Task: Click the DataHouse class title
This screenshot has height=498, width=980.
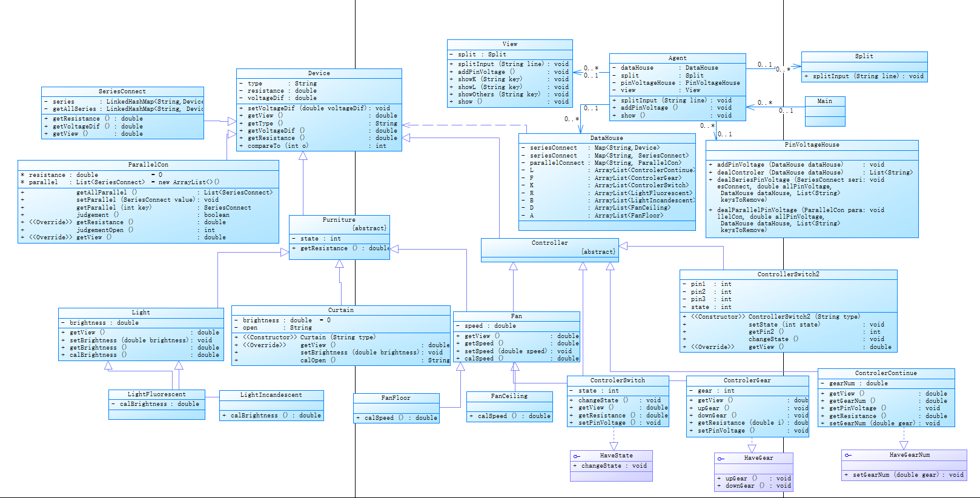Action: [607, 138]
